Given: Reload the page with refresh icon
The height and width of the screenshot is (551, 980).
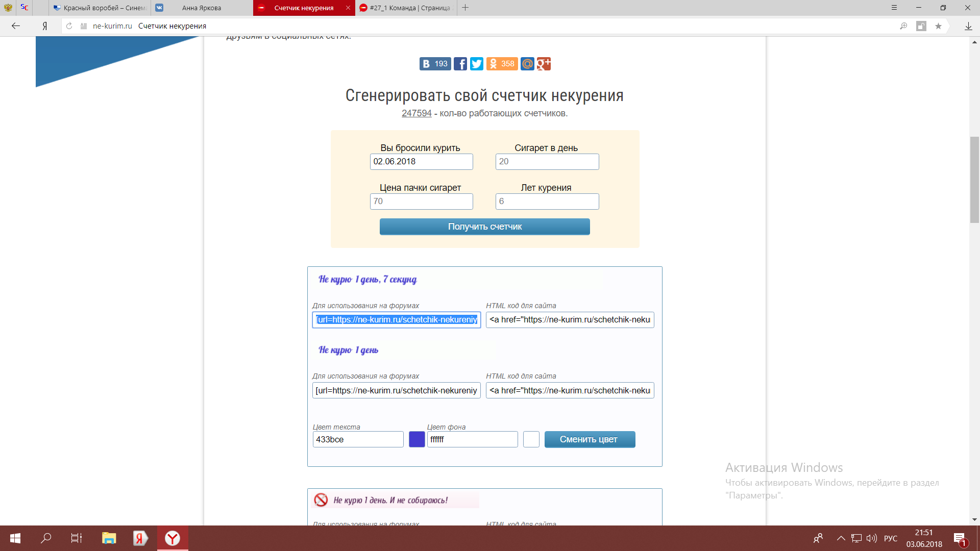Looking at the screenshot, I should click(x=69, y=26).
